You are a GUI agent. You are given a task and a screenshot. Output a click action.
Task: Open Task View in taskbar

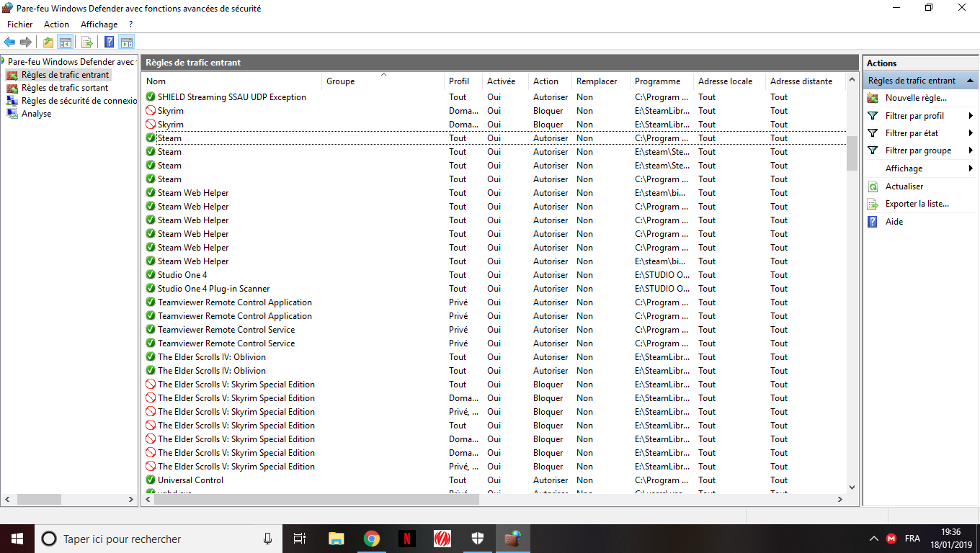click(x=300, y=539)
